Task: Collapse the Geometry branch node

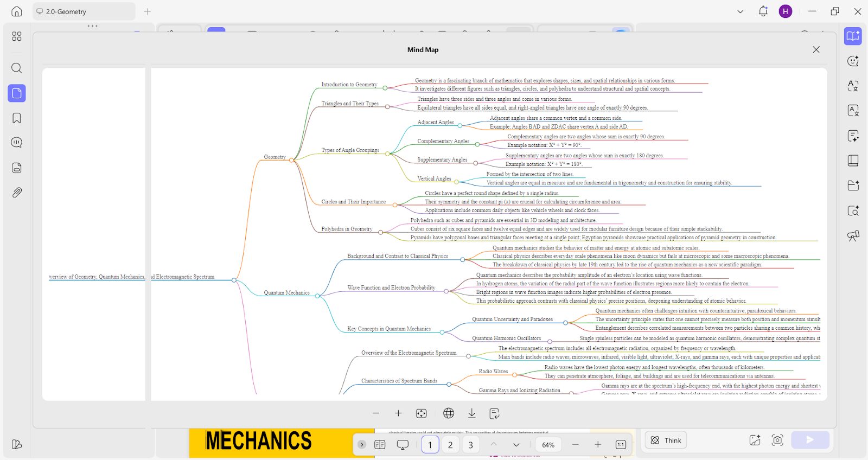Action: [x=291, y=160]
